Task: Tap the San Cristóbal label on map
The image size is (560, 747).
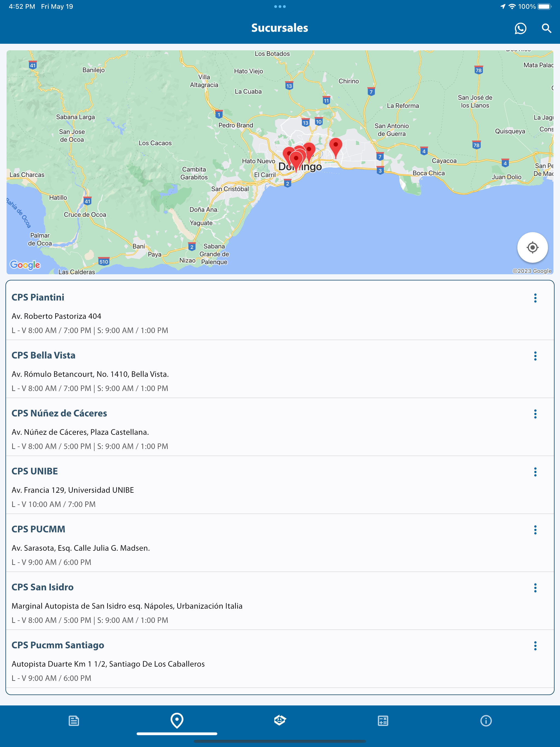Action: tap(230, 189)
